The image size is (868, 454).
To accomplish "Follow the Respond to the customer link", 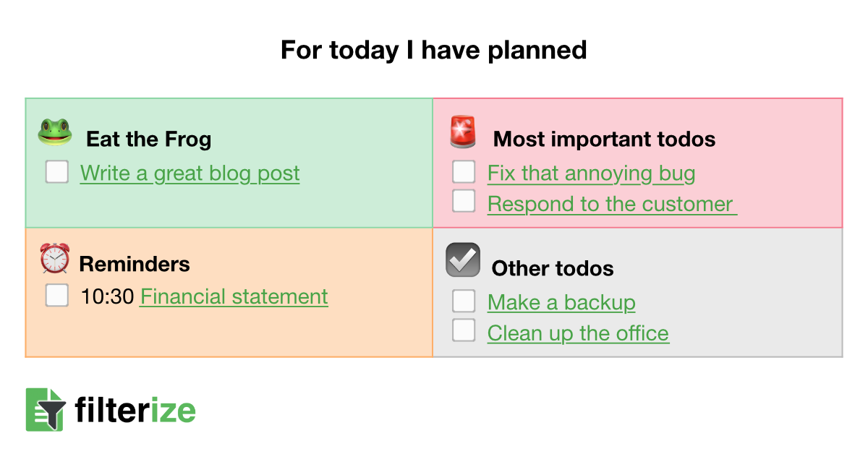I will click(610, 204).
